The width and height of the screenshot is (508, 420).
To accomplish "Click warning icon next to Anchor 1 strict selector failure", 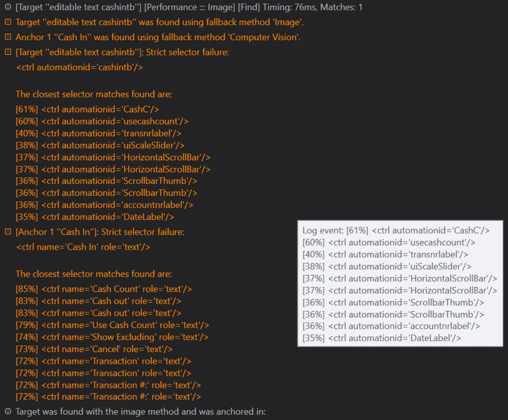I will [8, 232].
